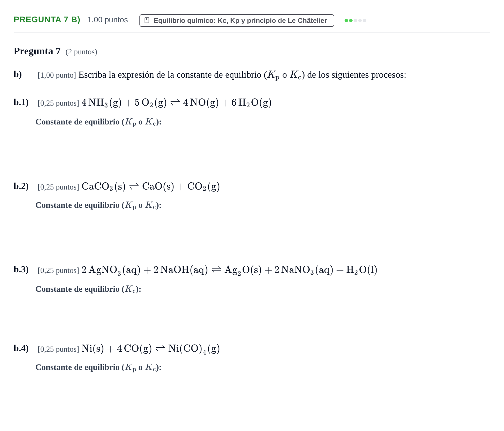Viewport: 504px width, 431px height.
Task: Click Constante de equilibrio label under b.2
Action: point(98,206)
